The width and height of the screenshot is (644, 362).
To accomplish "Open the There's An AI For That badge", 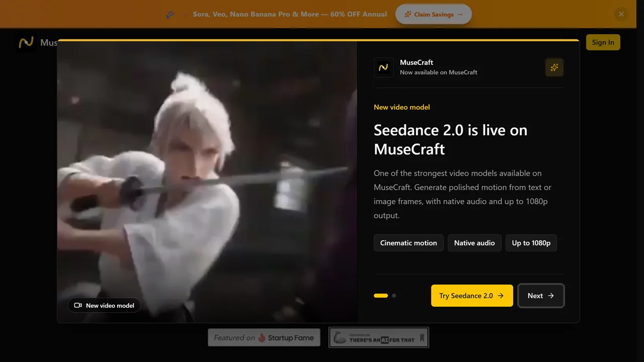I will click(379, 338).
